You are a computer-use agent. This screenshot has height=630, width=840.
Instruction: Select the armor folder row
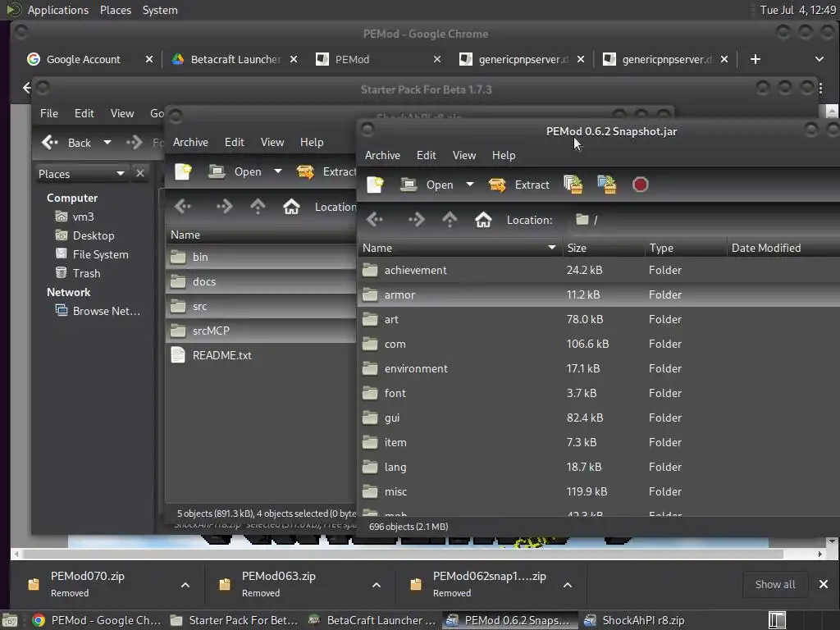coord(598,294)
